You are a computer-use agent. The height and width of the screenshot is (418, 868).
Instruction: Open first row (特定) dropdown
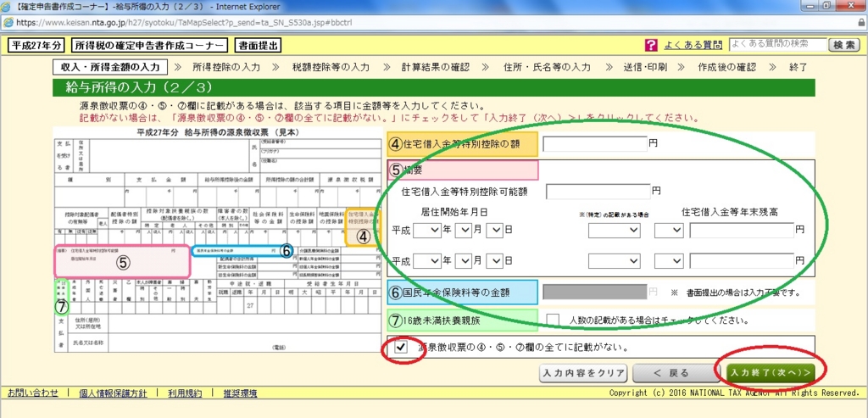click(x=614, y=229)
